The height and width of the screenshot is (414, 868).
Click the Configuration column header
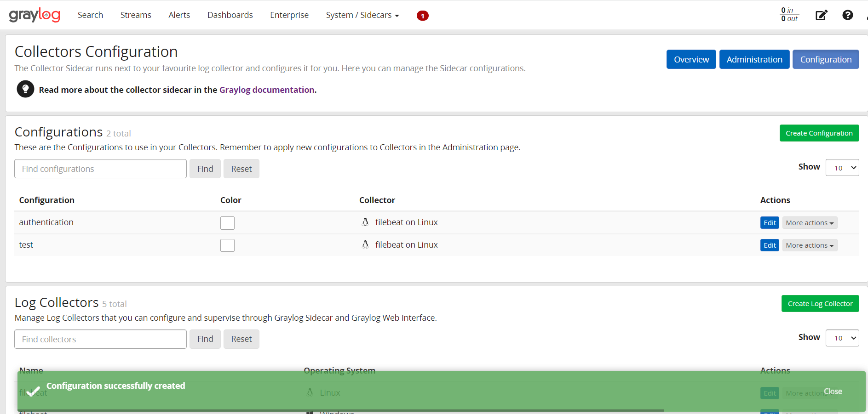click(46, 200)
